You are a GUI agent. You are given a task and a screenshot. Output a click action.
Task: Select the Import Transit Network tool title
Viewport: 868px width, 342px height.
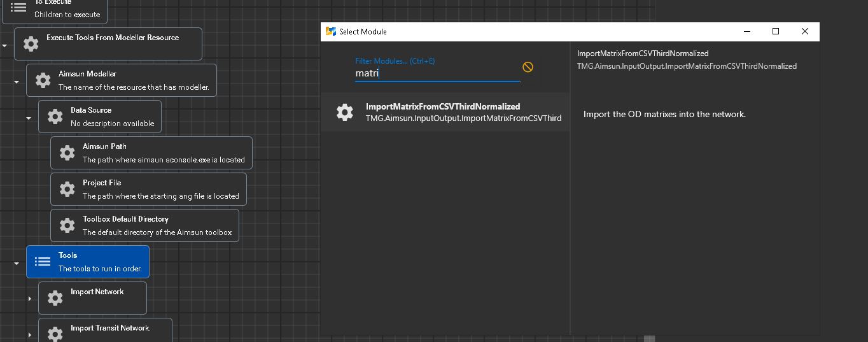pyautogui.click(x=110, y=328)
